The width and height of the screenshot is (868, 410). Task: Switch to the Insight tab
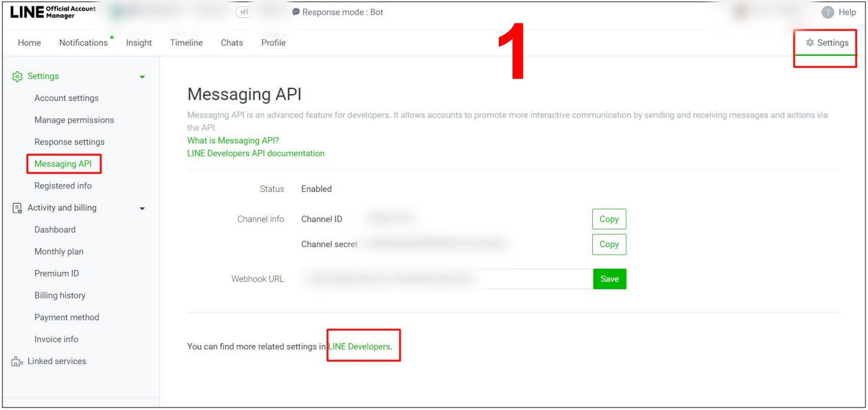point(139,43)
